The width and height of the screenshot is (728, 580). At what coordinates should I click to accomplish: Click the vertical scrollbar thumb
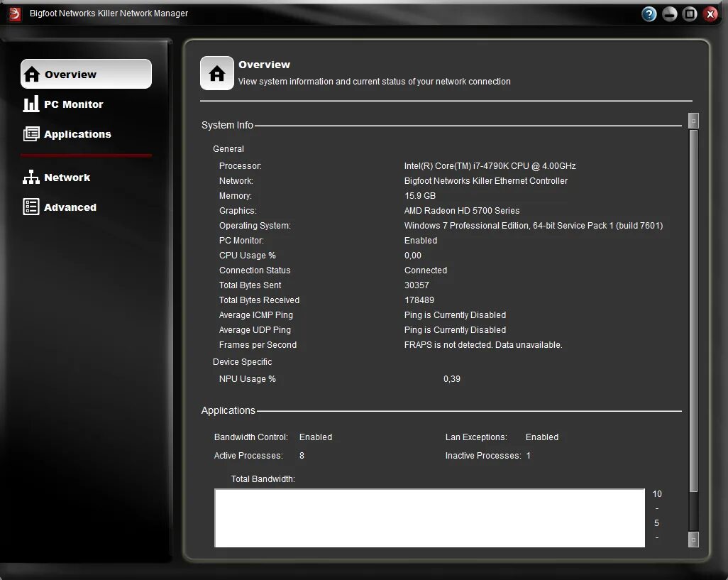coord(693,310)
